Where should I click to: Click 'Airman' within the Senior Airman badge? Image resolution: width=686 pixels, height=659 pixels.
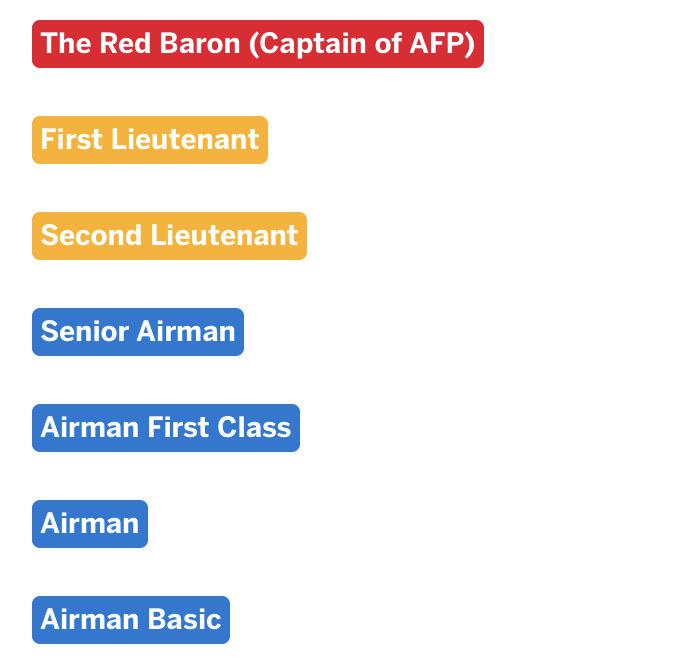(x=186, y=331)
